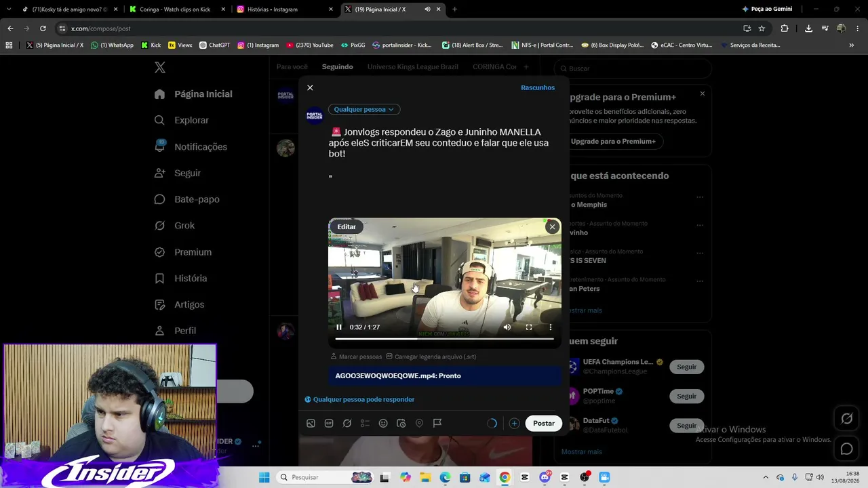Click the Chrome icon in the taskbar
Image resolution: width=868 pixels, height=488 pixels.
(x=505, y=477)
